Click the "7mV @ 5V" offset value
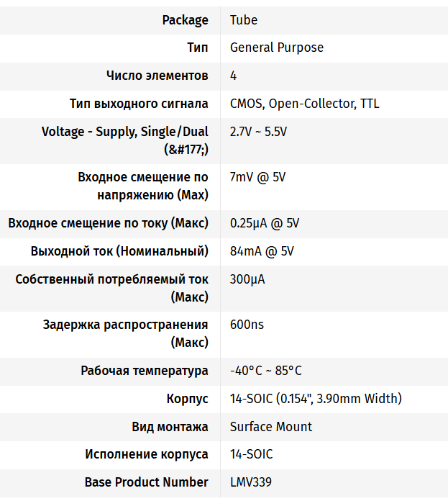 [257, 177]
